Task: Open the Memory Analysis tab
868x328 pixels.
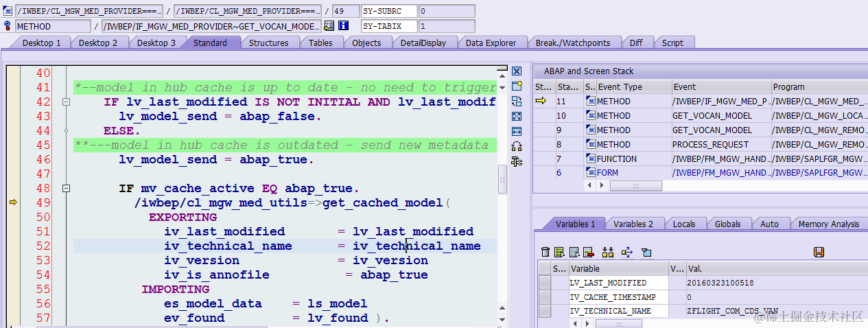Action: pos(828,224)
